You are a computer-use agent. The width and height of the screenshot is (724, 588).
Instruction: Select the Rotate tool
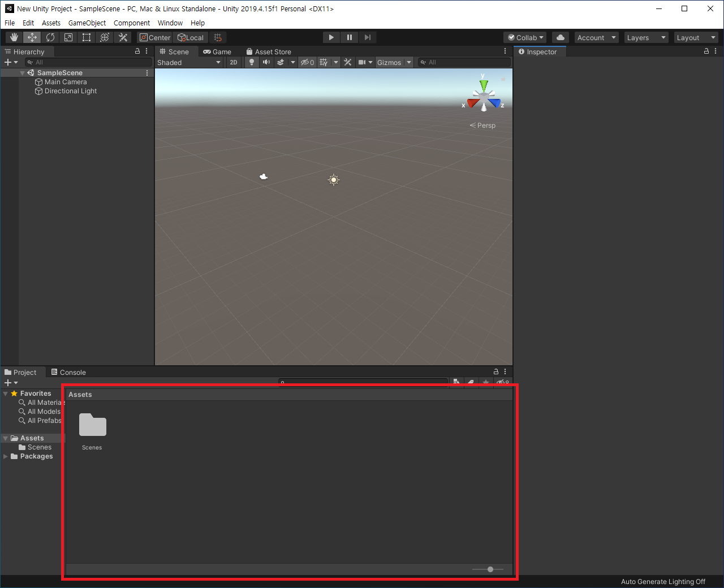[50, 37]
